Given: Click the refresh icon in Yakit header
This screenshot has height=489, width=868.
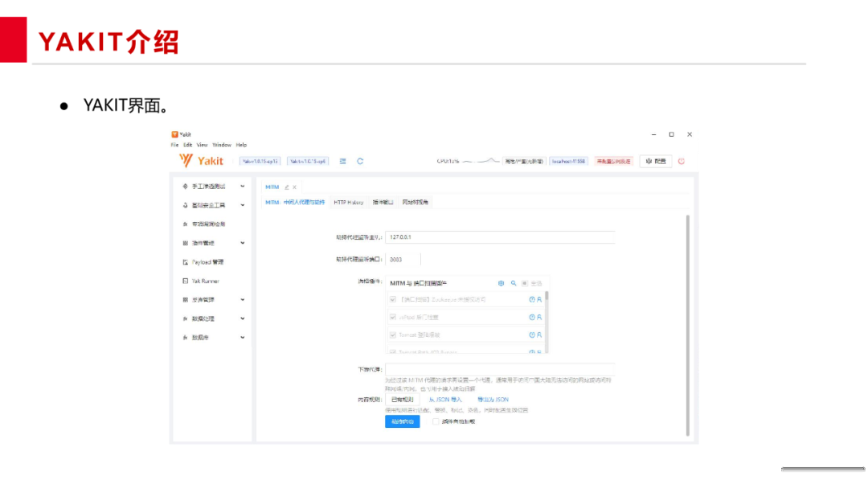Looking at the screenshot, I should 360,161.
